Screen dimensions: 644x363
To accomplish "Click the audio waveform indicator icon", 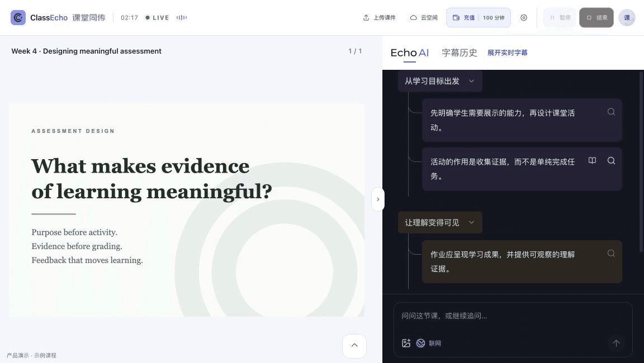I will click(182, 18).
